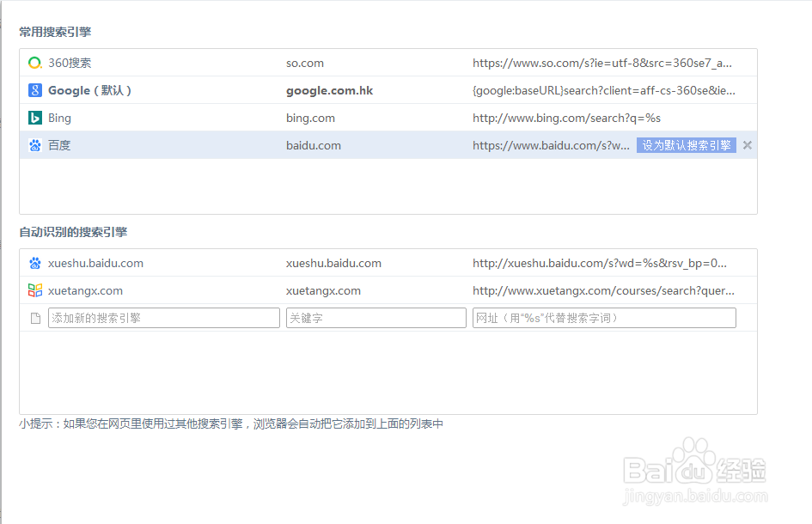The width and height of the screenshot is (812, 524).
Task: Click the http://xueshu.baidu.com/s?wd= URL cell
Action: pos(600,263)
